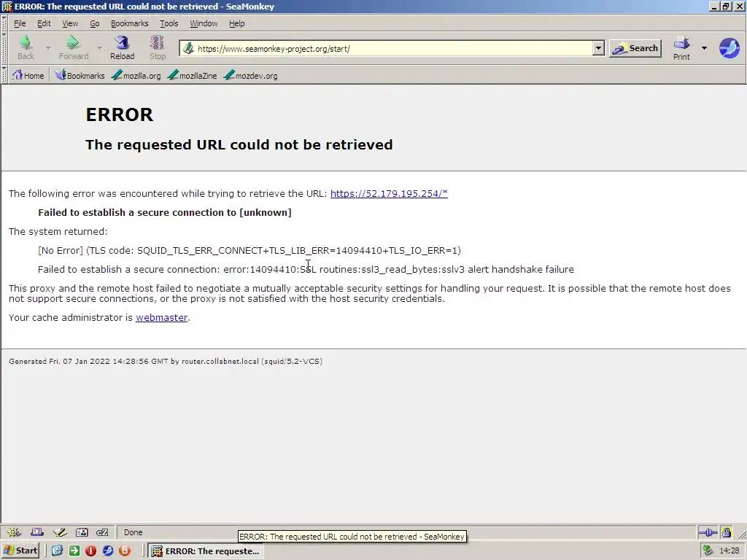Screen dimensions: 747x560
Task: Click 'Failed to establish a secure connection to [unknown]'
Action: 165,212
